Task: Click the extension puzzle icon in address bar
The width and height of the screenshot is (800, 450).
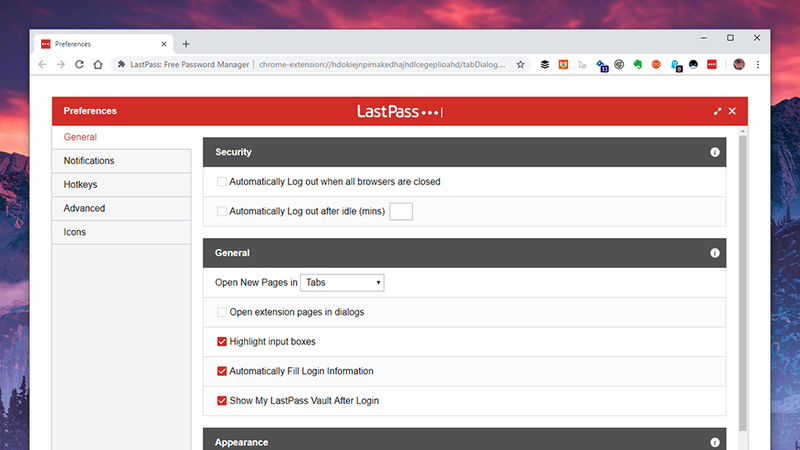Action: [x=121, y=65]
